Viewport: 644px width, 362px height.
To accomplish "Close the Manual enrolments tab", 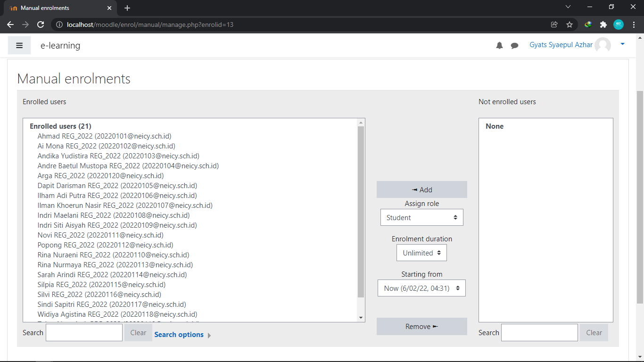I will [109, 8].
